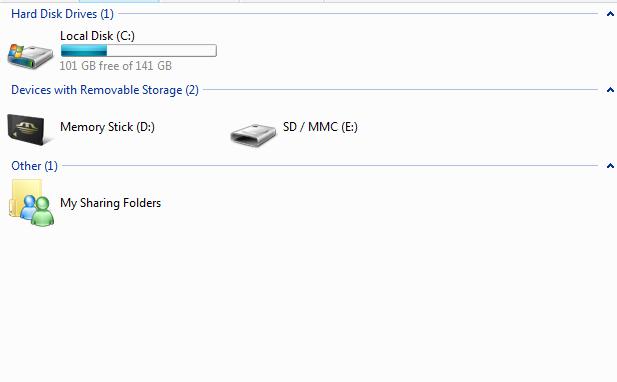Select the SD / MMC (E:) drive icon

point(253,135)
